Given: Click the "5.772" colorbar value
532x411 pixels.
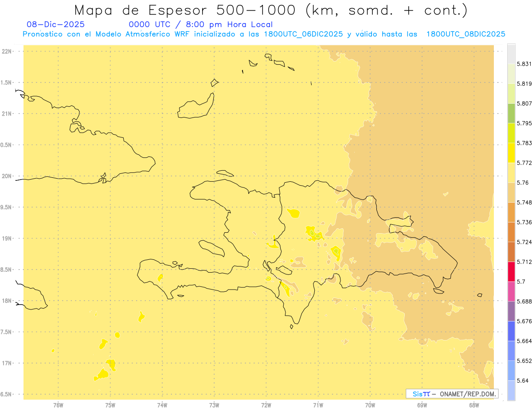Looking at the screenshot, I should tap(524, 163).
